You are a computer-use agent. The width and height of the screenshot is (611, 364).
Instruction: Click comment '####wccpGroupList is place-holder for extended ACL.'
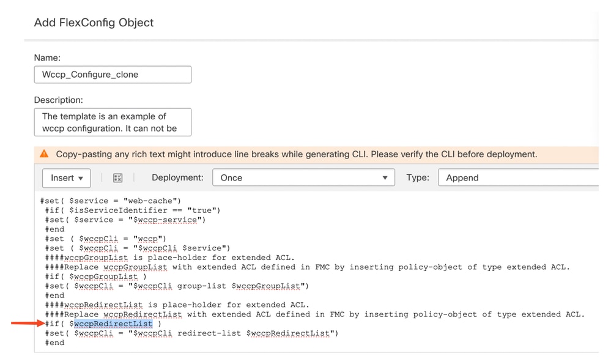tap(169, 258)
